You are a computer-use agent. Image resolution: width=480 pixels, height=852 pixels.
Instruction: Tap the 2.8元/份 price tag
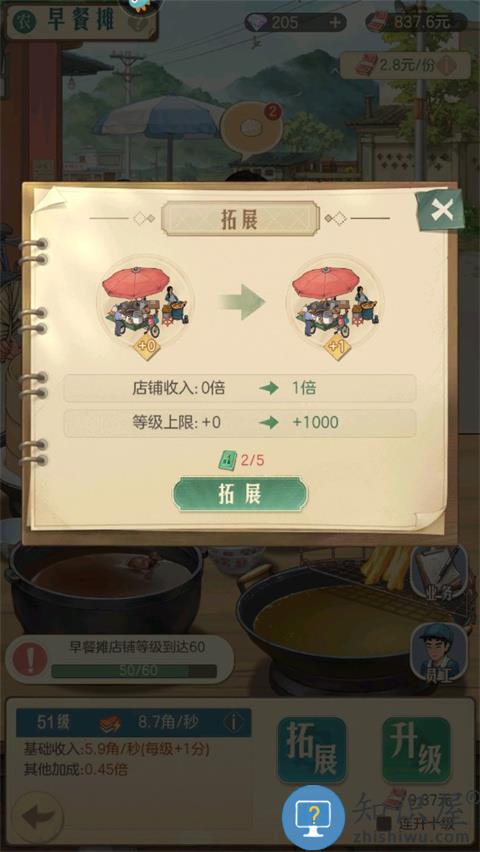(404, 65)
